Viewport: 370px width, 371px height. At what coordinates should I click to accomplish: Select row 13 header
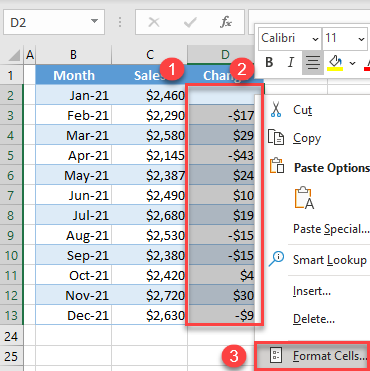point(11,315)
